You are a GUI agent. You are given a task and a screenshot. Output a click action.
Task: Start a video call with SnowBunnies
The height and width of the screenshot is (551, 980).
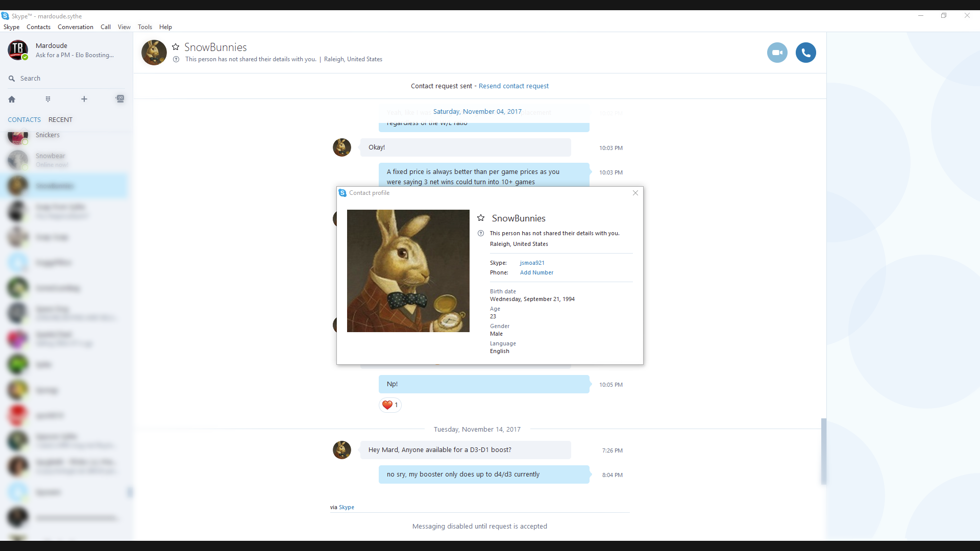tap(777, 53)
